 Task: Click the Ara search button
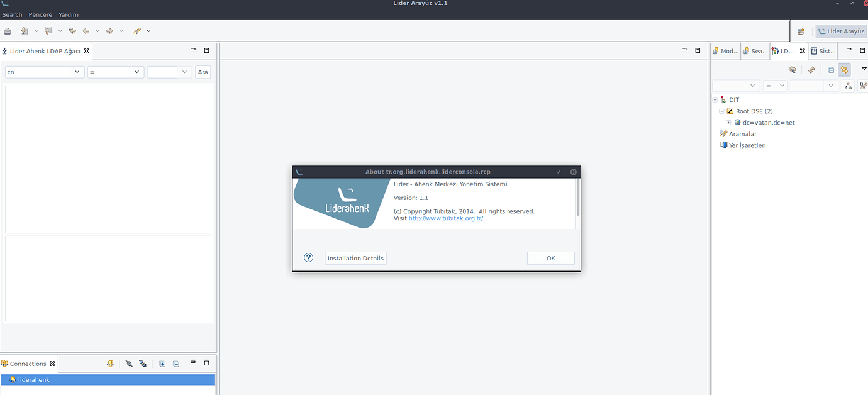(203, 72)
